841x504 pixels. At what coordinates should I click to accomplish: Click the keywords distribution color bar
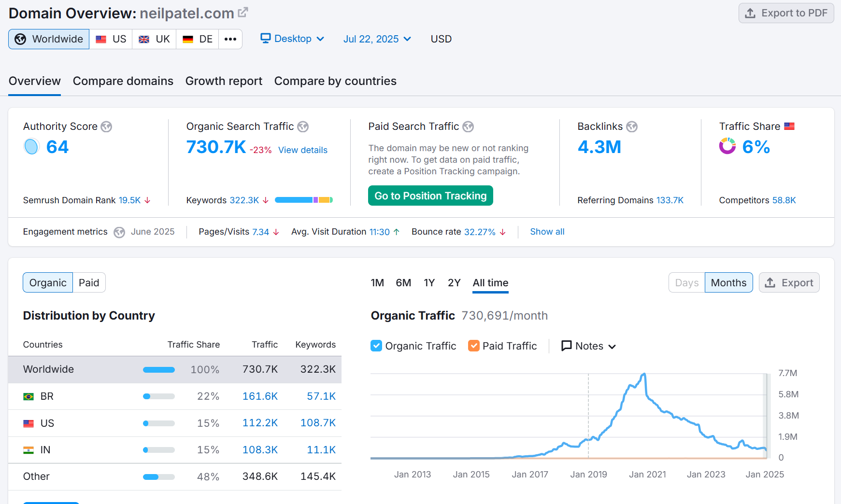(x=304, y=200)
